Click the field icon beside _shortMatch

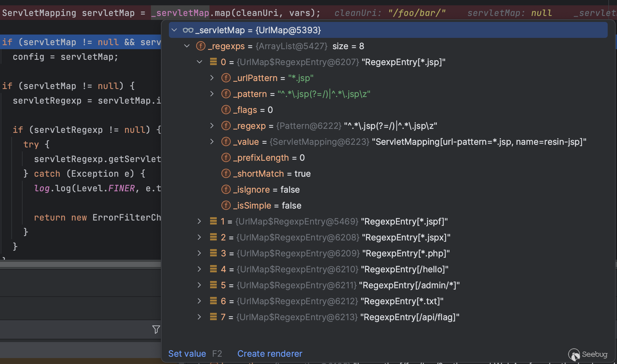click(x=226, y=174)
